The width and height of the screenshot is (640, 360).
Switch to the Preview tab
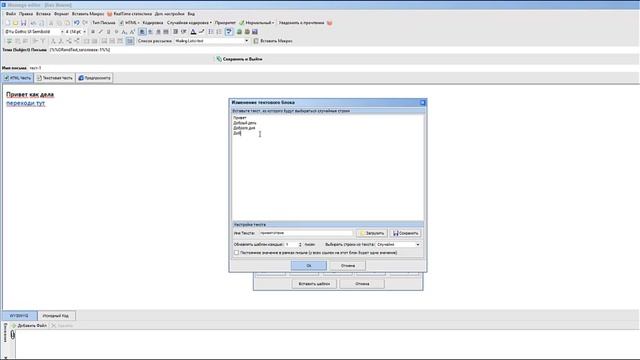(94, 78)
